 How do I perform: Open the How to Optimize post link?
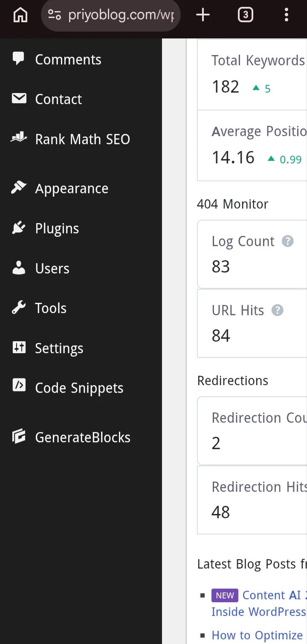point(258,635)
